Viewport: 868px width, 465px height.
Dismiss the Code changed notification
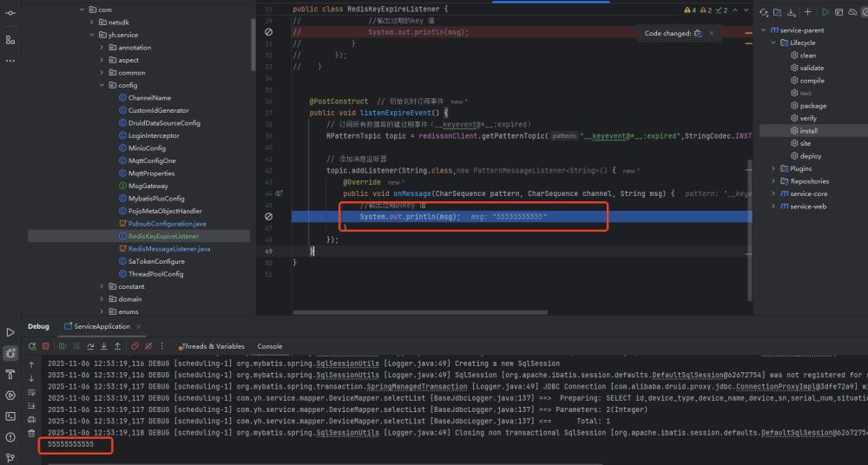(x=712, y=33)
